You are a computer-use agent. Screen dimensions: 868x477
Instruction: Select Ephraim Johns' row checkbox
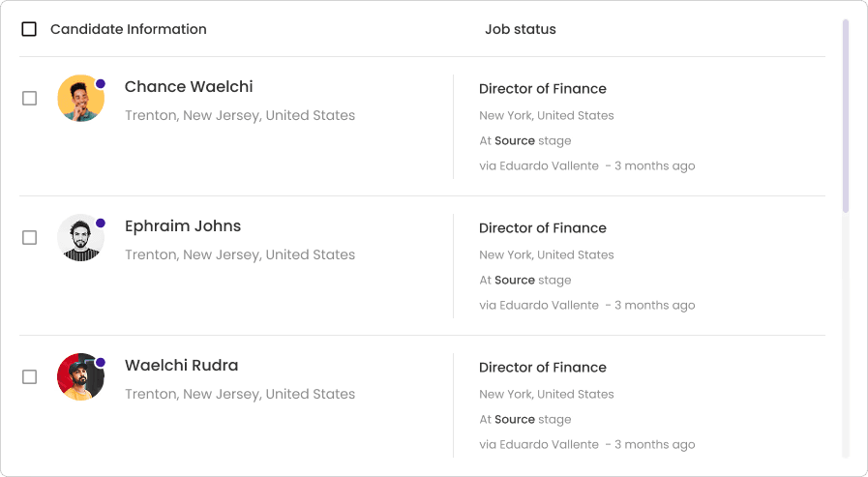click(30, 237)
